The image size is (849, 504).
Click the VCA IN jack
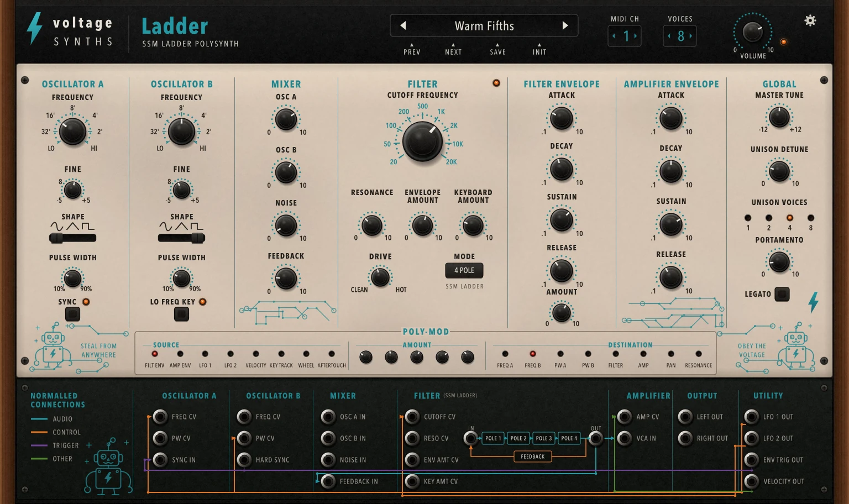tap(625, 438)
